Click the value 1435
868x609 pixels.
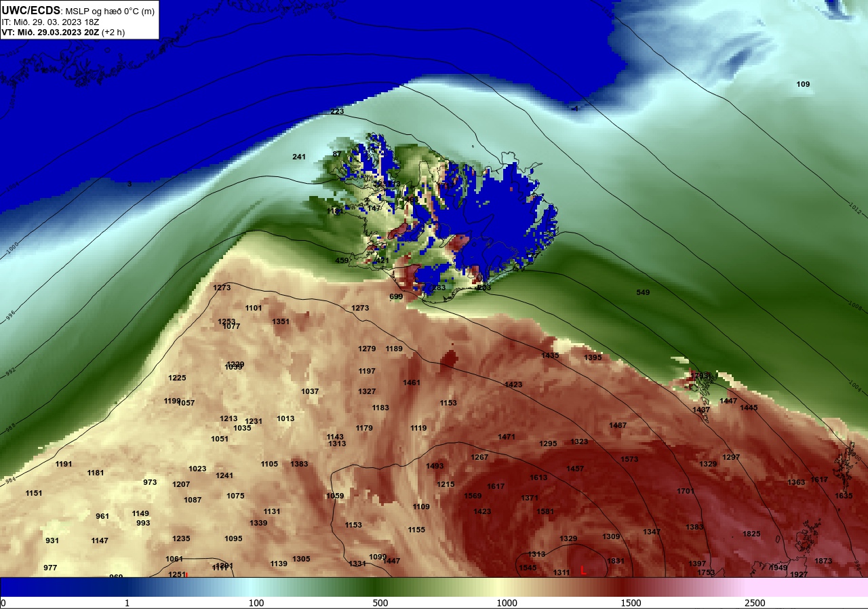tap(550, 355)
